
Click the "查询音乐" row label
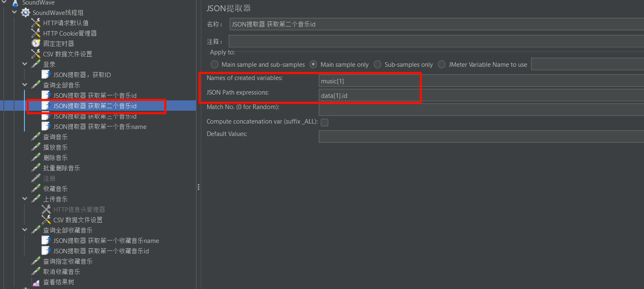coord(55,137)
